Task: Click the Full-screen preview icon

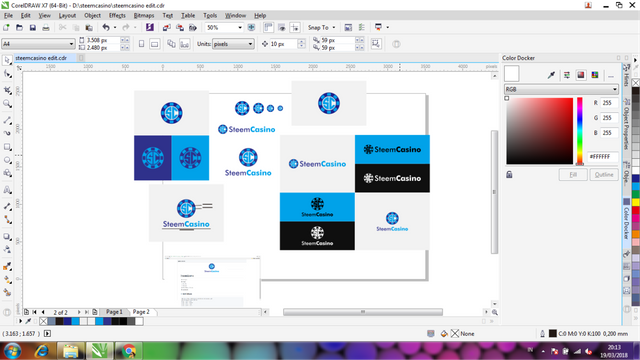Action: point(251,27)
